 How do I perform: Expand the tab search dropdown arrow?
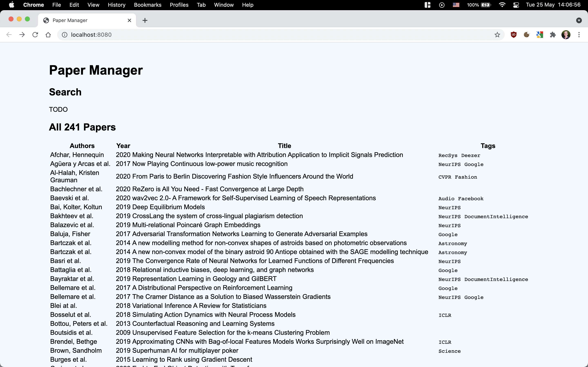579,20
